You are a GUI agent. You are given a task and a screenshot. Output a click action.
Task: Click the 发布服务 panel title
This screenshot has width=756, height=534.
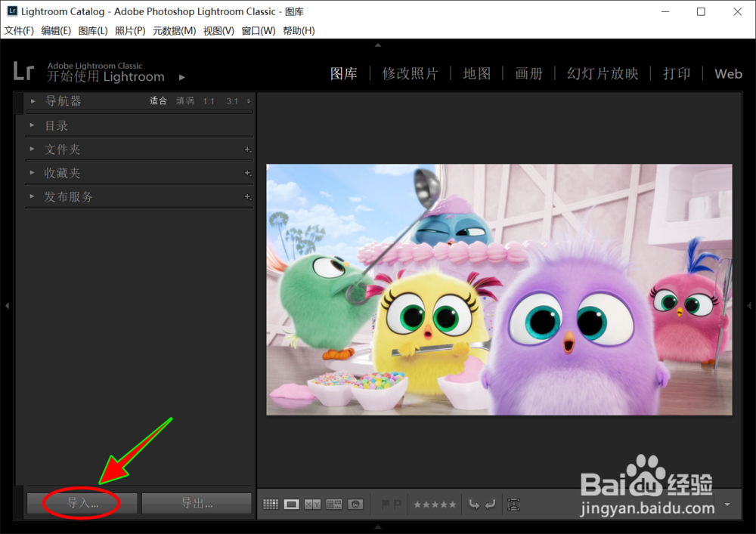(x=69, y=196)
